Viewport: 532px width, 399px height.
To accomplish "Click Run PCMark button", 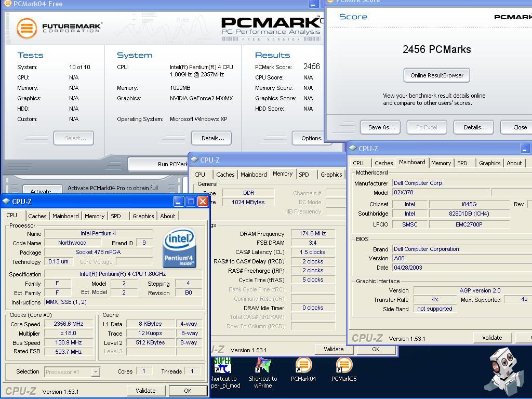I will tap(158, 164).
